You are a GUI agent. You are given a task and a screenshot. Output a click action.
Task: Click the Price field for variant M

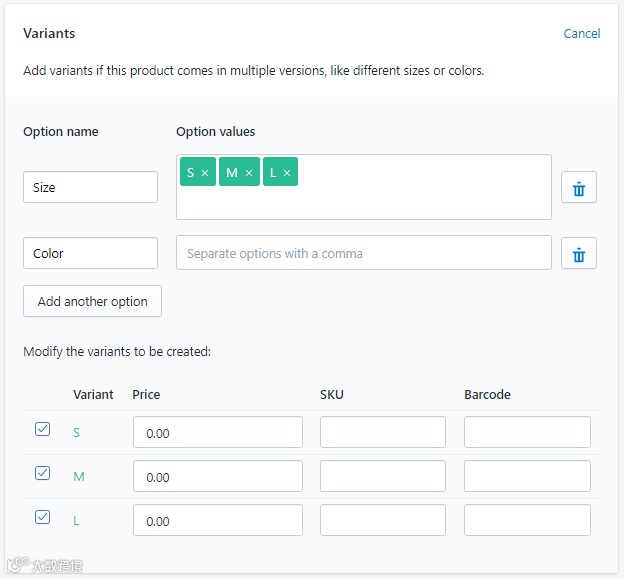tap(217, 477)
